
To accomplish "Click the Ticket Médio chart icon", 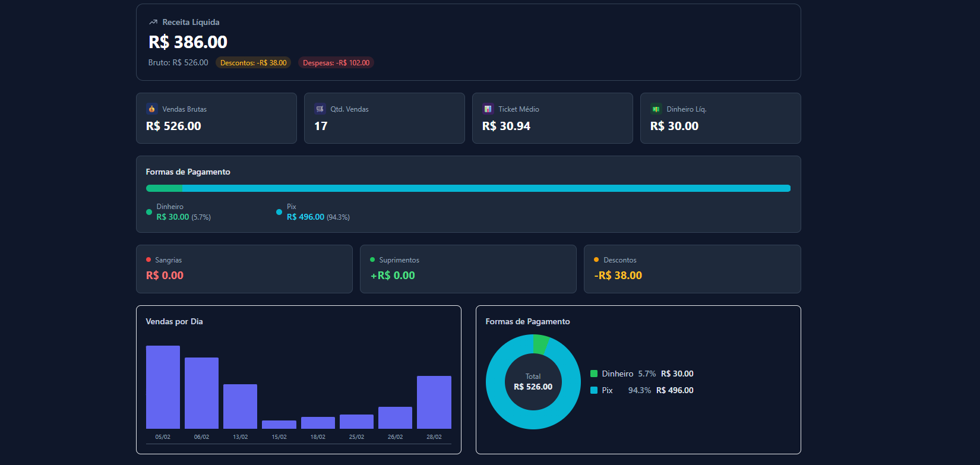I will (x=488, y=109).
